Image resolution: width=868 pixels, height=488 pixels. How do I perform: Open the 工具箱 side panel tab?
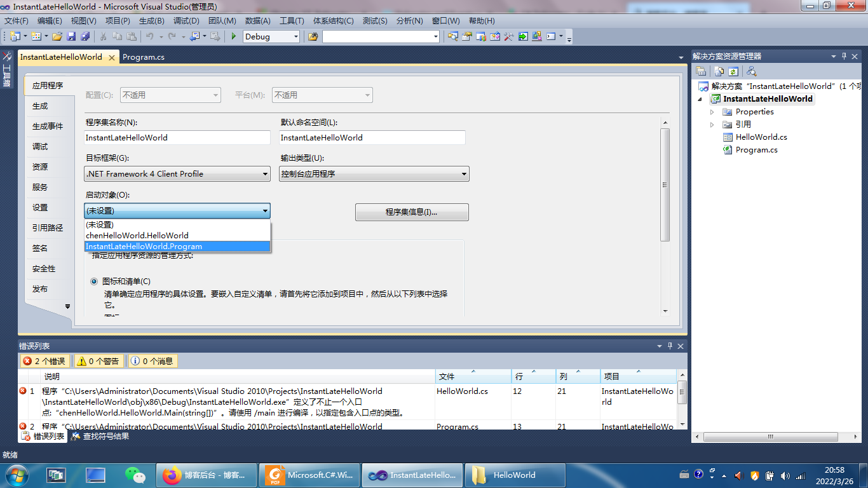tap(7, 70)
